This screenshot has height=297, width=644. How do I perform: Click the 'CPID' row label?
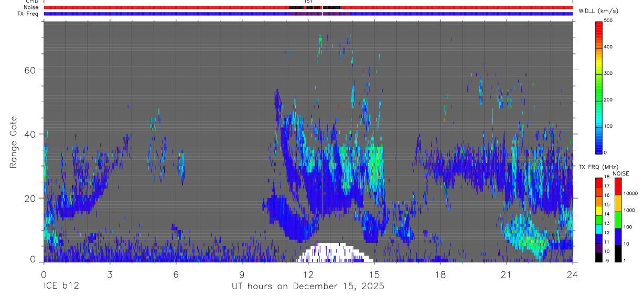click(32, 2)
